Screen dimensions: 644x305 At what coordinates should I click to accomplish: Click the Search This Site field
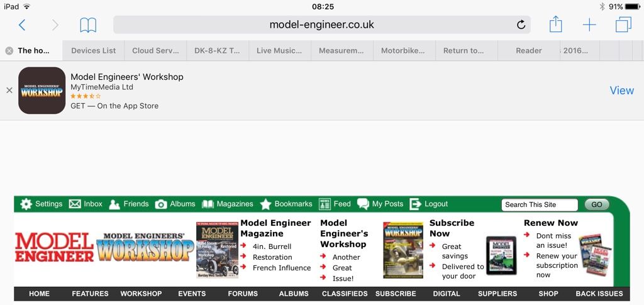tap(539, 205)
